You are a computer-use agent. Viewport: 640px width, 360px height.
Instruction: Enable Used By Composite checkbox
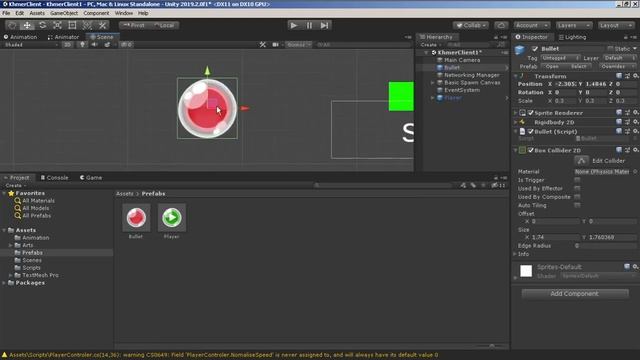point(577,197)
